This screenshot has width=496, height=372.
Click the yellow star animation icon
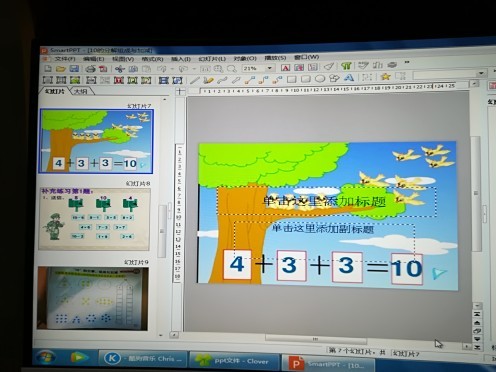pos(386,77)
